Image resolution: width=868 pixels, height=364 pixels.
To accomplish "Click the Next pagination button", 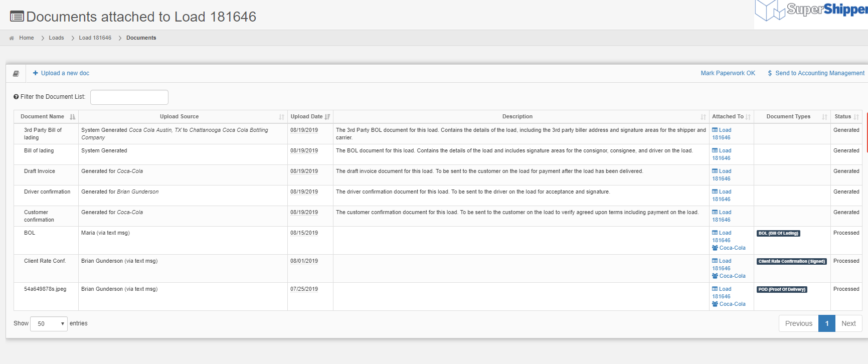I will coord(848,323).
